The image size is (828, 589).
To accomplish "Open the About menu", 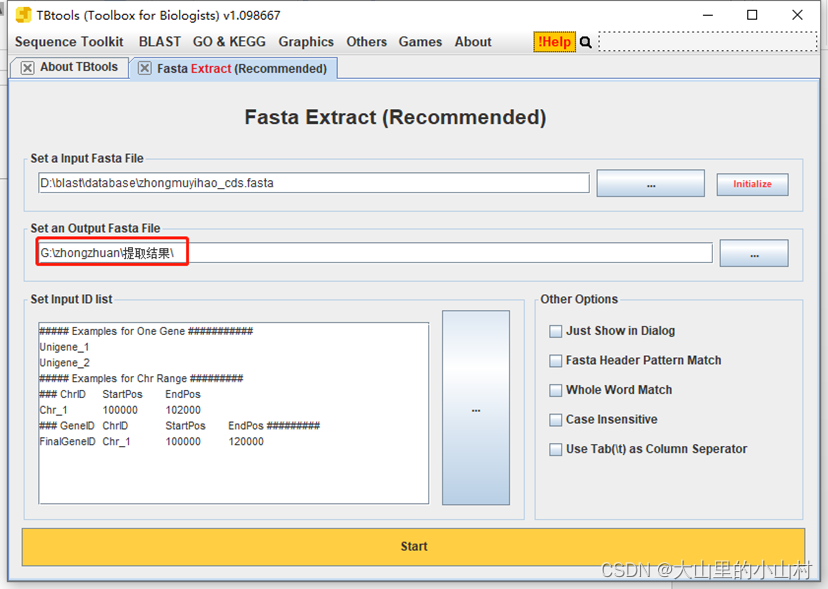I will coord(473,42).
